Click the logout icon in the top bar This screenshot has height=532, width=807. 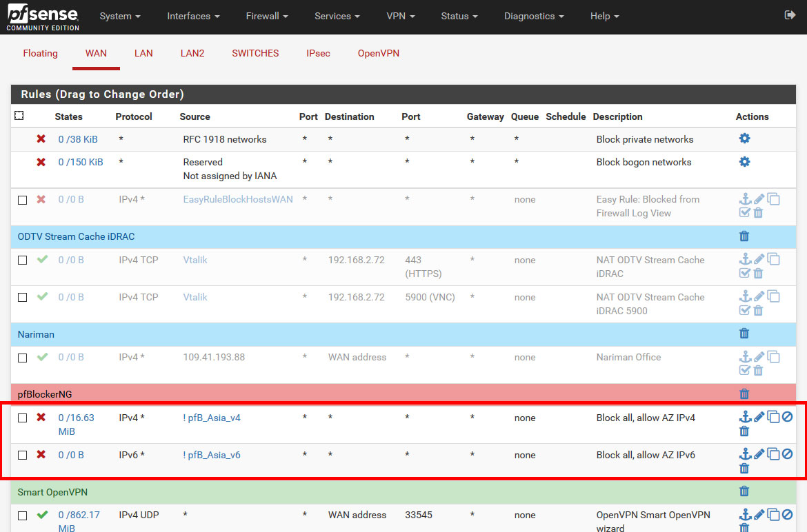click(790, 15)
